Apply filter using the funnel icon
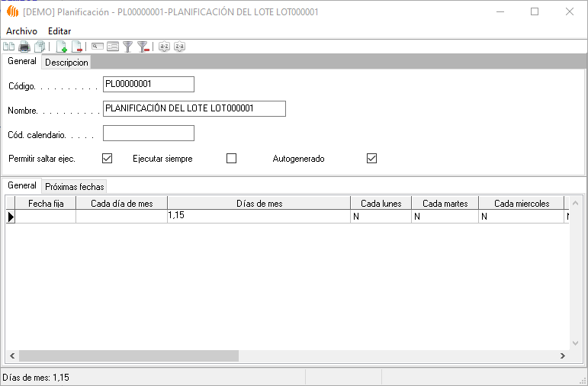Image resolution: width=588 pixels, height=386 pixels. click(x=128, y=47)
